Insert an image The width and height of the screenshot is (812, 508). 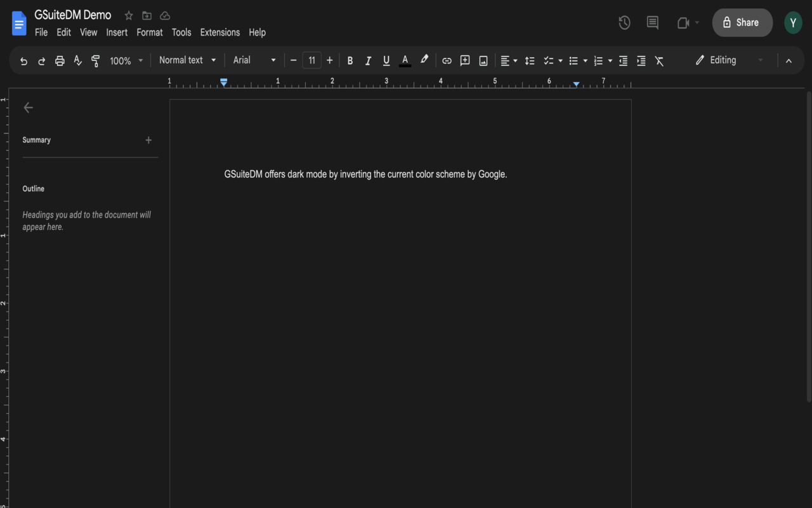(x=483, y=60)
